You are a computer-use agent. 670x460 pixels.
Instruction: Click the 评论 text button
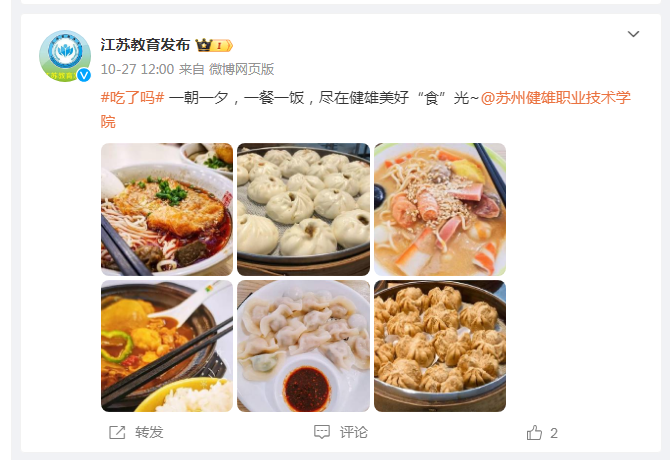point(353,432)
